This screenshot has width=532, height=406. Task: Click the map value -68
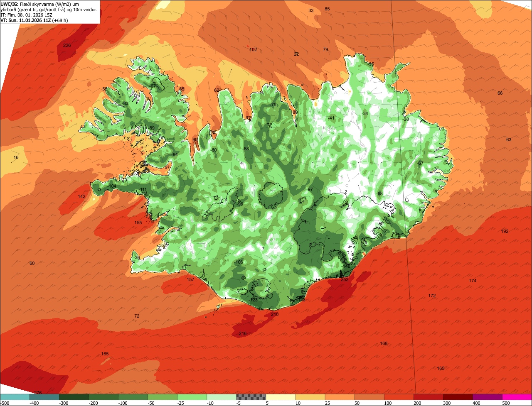tap(379, 193)
